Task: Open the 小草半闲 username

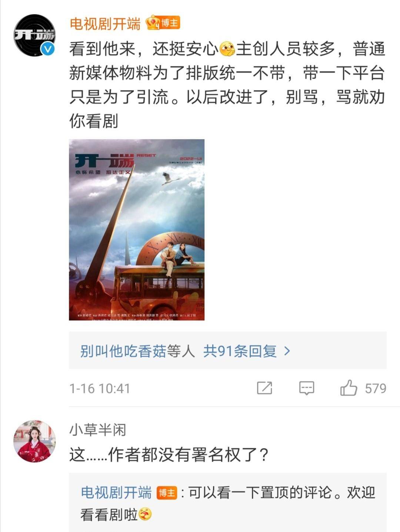Action: coord(98,430)
